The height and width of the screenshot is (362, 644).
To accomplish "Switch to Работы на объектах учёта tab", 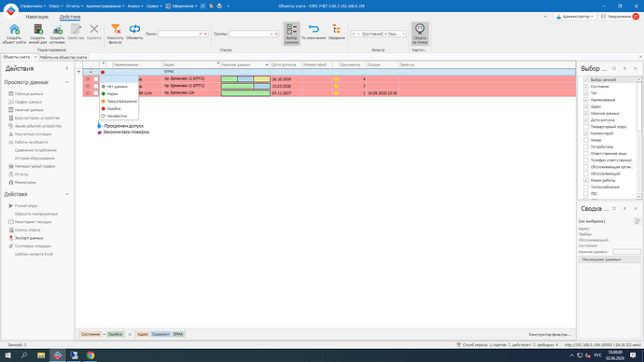I will 63,57.
